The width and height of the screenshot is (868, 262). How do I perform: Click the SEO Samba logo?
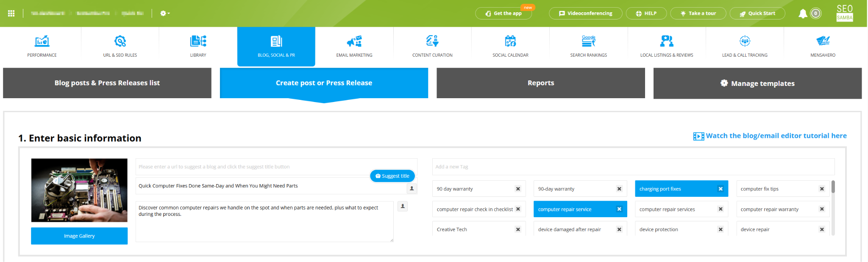[845, 13]
